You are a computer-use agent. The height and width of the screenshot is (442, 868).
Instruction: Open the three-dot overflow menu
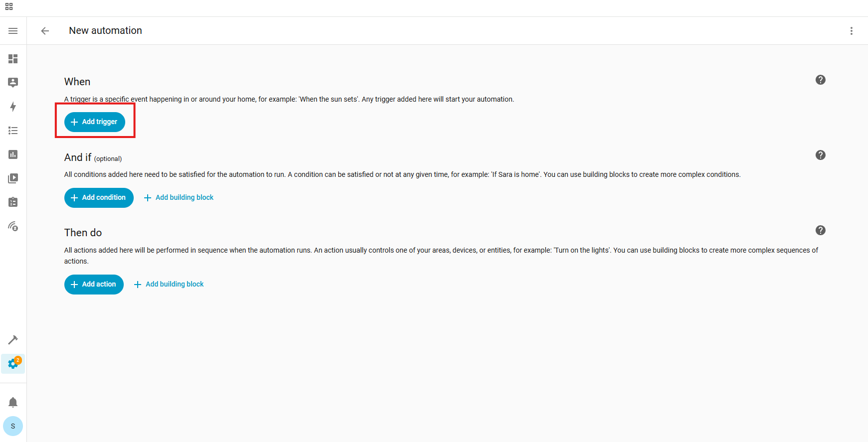coord(851,31)
